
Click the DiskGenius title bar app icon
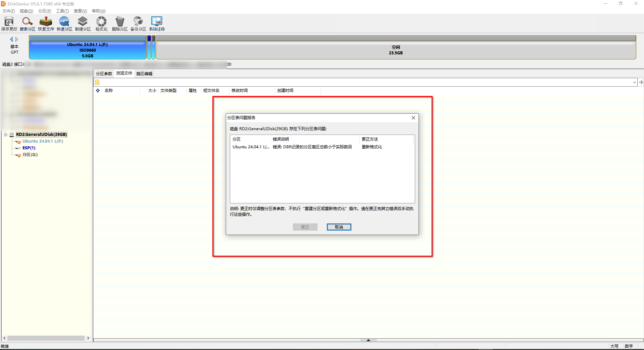tap(3, 4)
